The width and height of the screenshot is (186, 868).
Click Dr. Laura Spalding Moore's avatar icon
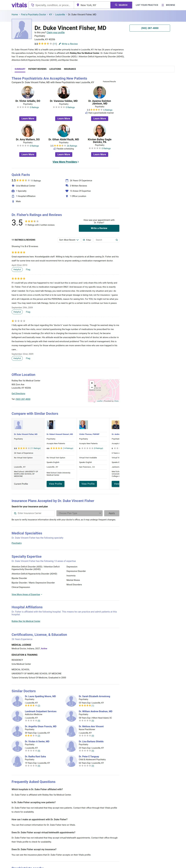pyautogui.click(x=17, y=701)
